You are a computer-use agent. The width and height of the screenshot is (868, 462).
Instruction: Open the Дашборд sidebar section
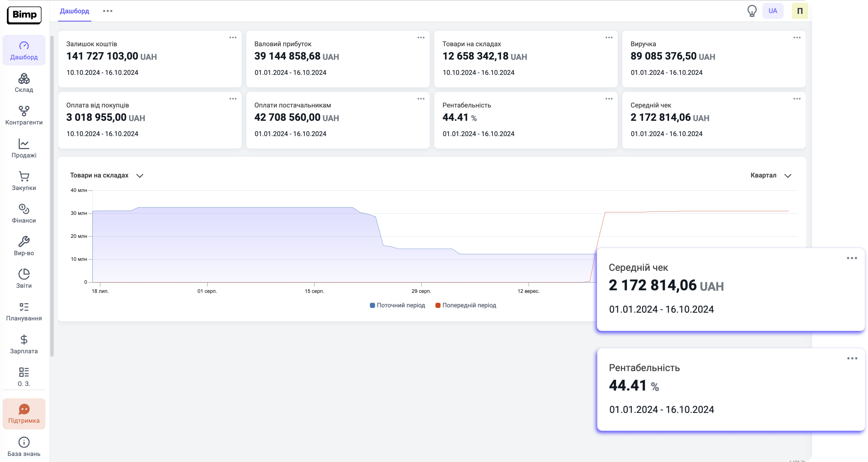point(24,50)
